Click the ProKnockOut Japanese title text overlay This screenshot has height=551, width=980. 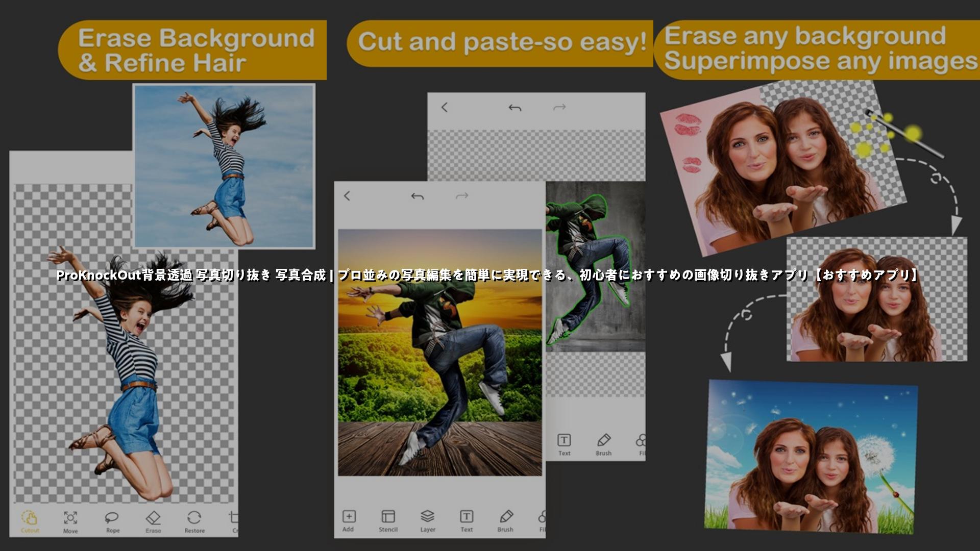tap(488, 275)
